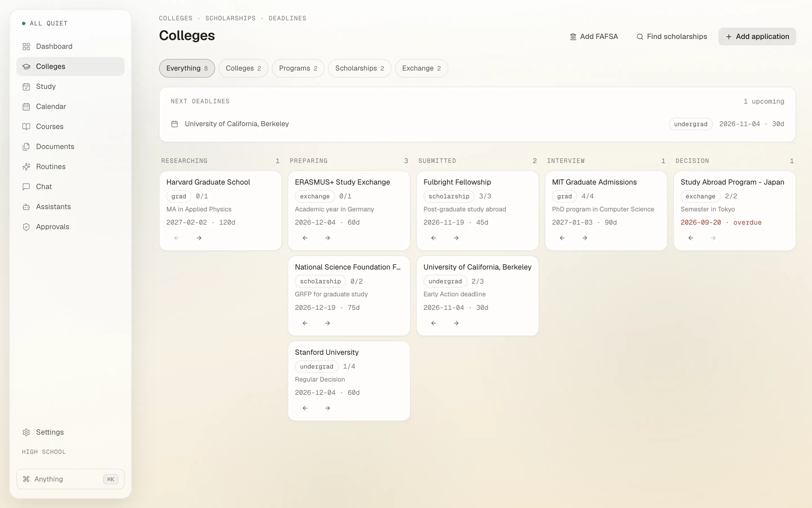Move National Science Foundation card forward

tap(328, 323)
